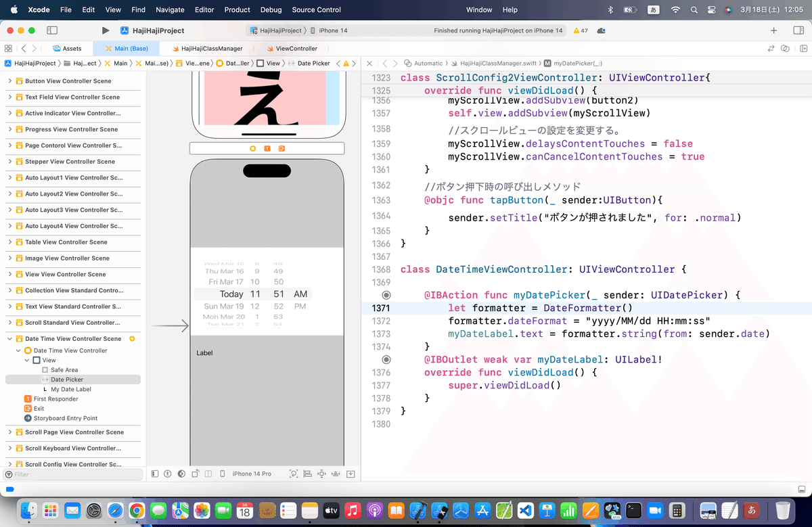812x527 pixels.
Task: Open the Product menu
Action: pos(238,9)
